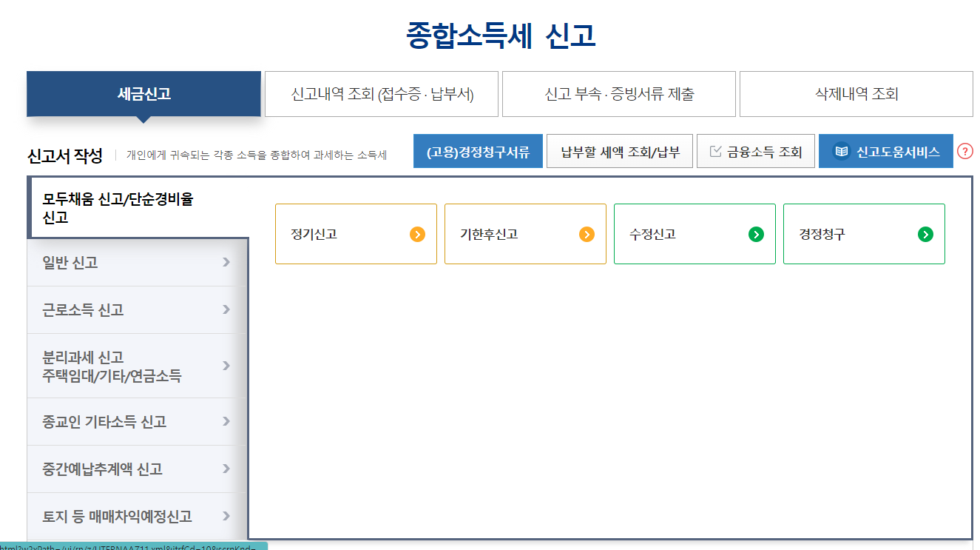This screenshot has width=980, height=550.
Task: Click the book icon on 신고도움서비스 button
Action: (x=840, y=150)
